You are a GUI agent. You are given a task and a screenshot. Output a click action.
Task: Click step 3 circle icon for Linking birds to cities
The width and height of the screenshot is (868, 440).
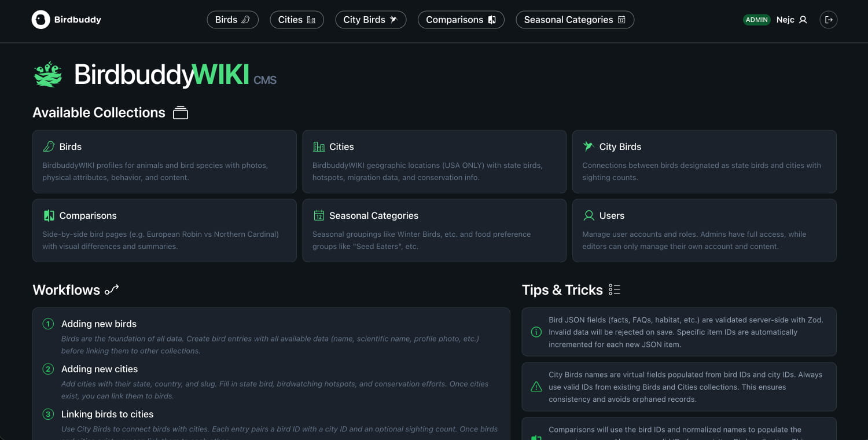tap(48, 414)
